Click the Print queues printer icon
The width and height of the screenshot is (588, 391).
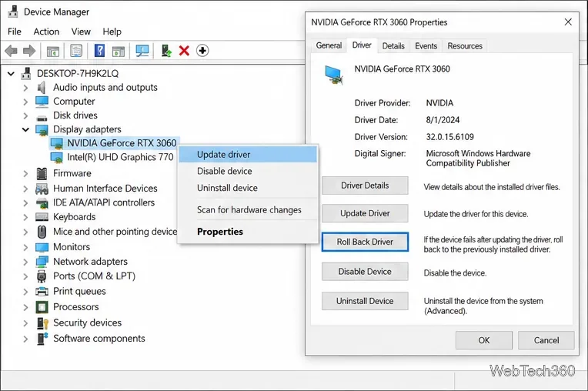pos(42,291)
